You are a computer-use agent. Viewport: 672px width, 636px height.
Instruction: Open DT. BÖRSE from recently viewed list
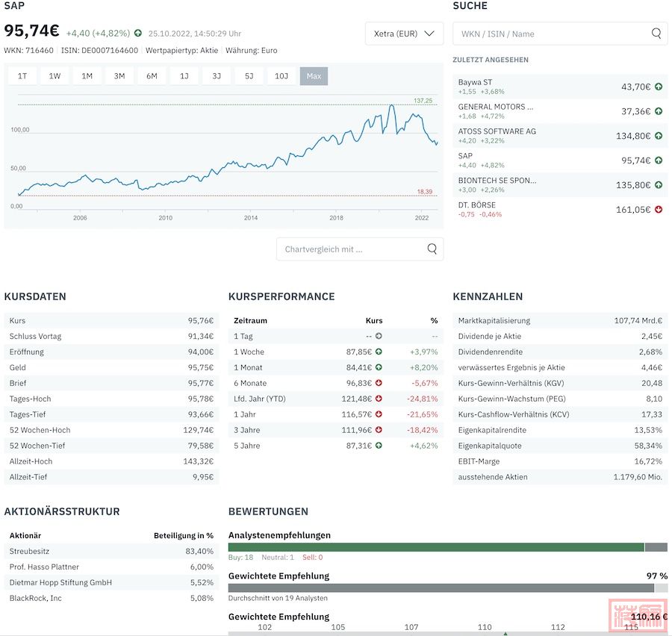pyautogui.click(x=560, y=210)
